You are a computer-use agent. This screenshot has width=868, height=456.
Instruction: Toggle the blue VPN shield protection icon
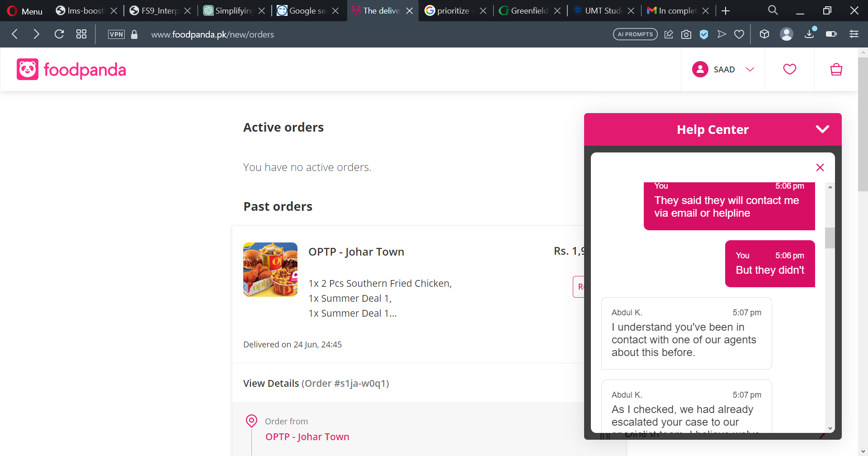click(704, 34)
